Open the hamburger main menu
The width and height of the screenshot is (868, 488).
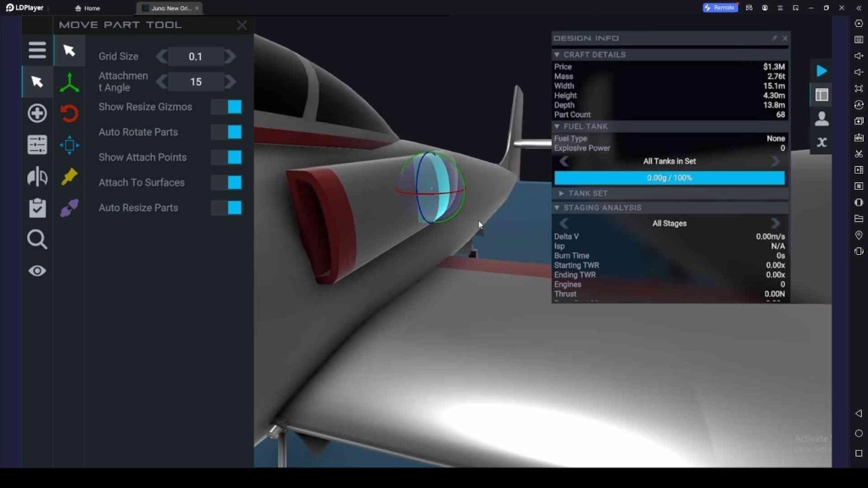[37, 50]
